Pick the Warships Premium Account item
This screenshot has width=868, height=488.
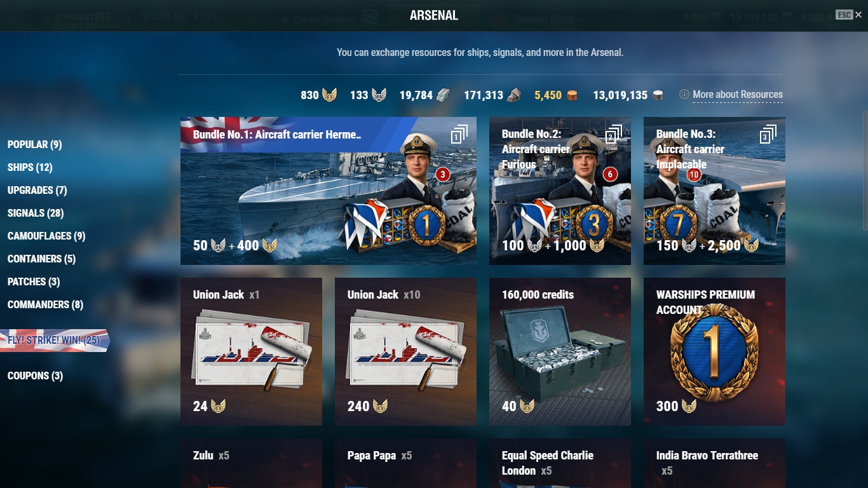coord(714,351)
